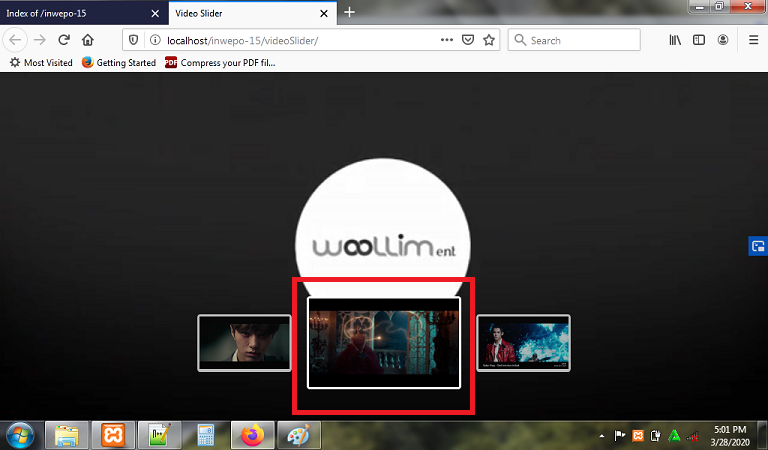Show hidden system tray icons
Screen dimensions: 768x450
coord(602,435)
